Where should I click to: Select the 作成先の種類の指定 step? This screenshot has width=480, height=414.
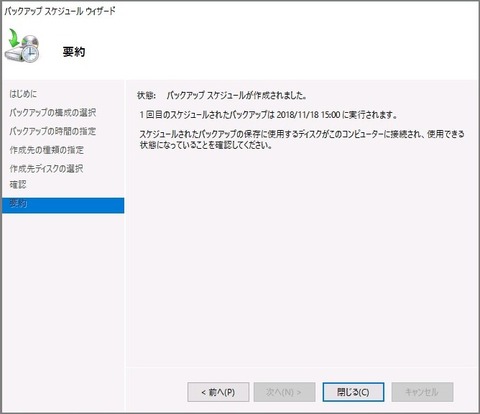click(x=47, y=150)
